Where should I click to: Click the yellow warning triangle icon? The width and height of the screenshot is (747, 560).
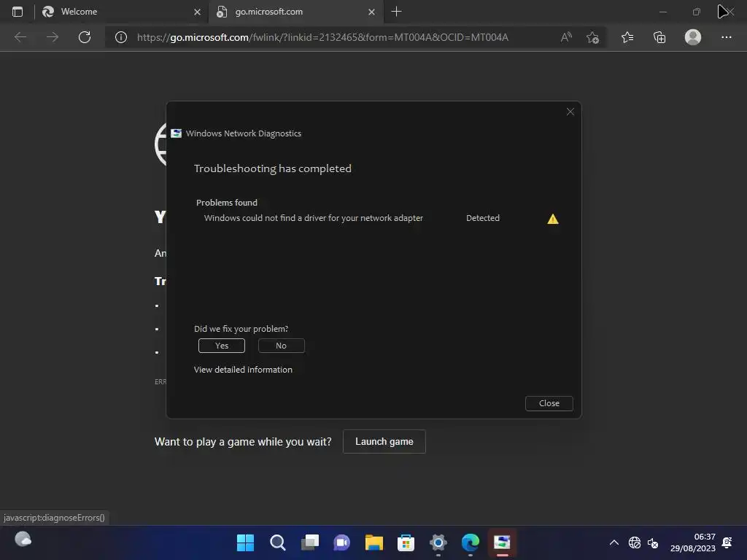click(x=553, y=219)
